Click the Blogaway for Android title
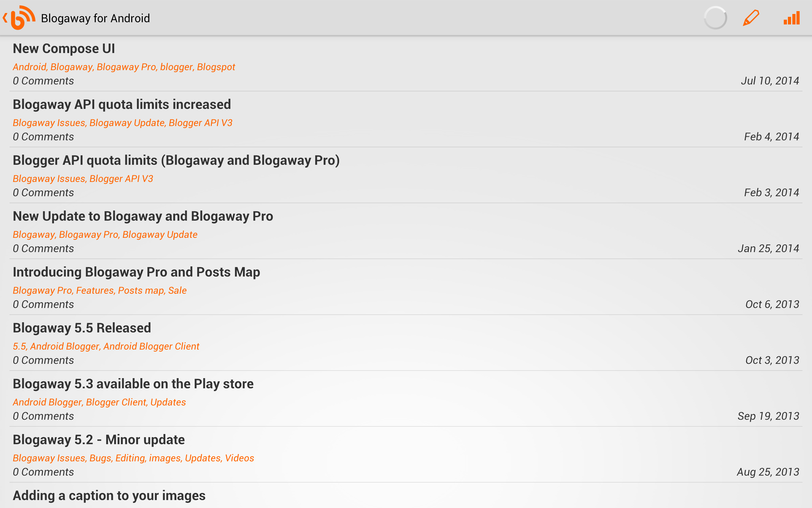This screenshot has width=812, height=508. 95,18
